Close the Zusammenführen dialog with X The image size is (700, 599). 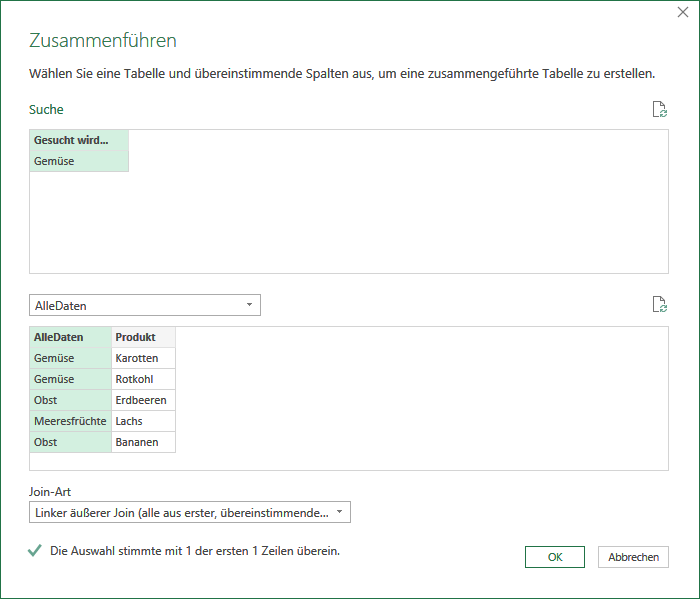click(x=683, y=12)
